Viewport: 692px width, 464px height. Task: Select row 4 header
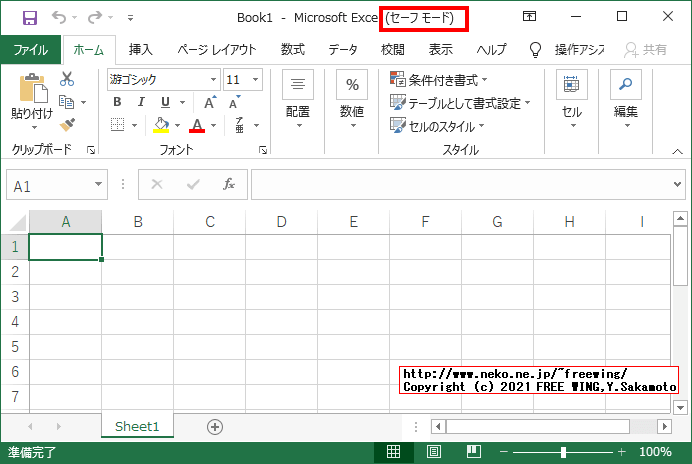15,321
